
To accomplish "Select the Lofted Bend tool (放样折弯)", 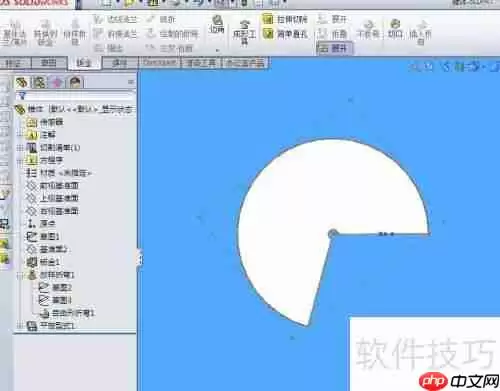I will tap(75, 33).
